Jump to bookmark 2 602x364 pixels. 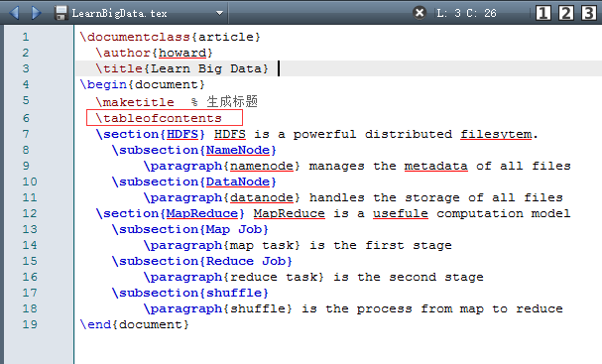click(x=566, y=13)
